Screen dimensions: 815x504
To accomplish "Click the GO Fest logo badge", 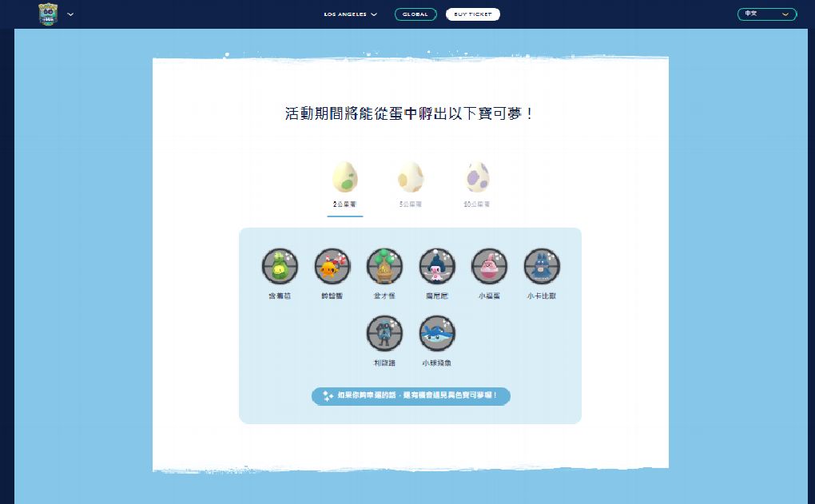I will (48, 14).
